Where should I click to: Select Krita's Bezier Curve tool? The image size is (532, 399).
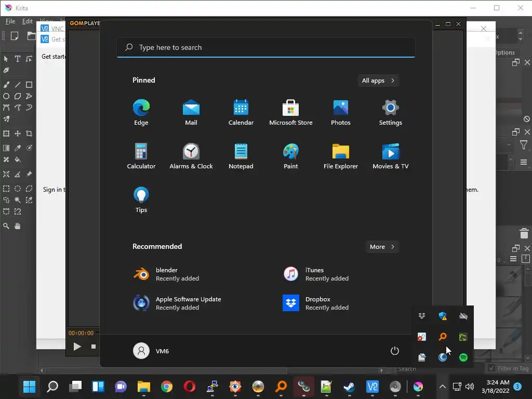pyautogui.click(x=6, y=108)
